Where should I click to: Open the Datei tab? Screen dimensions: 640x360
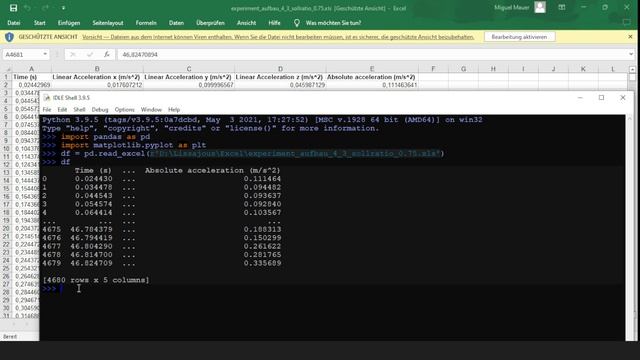pos(13,23)
